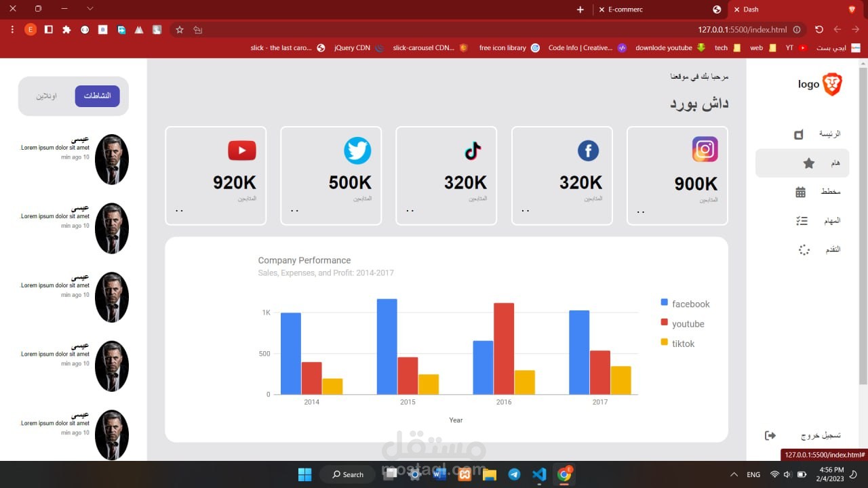
Task: Click the sign-out arrow icon at sidebar bottom
Action: pyautogui.click(x=770, y=435)
